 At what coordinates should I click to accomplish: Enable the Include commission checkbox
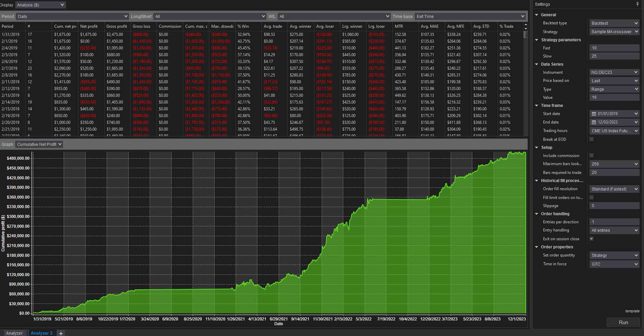[x=592, y=155]
